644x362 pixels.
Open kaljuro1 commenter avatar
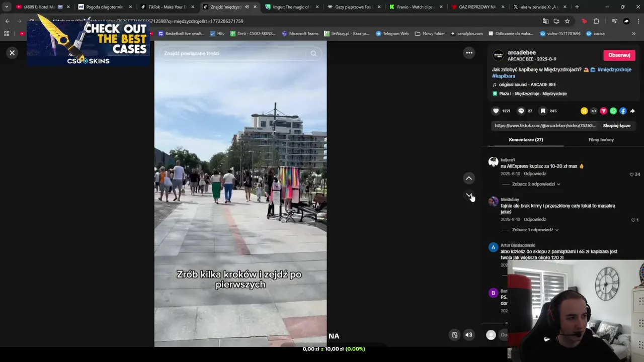(493, 162)
